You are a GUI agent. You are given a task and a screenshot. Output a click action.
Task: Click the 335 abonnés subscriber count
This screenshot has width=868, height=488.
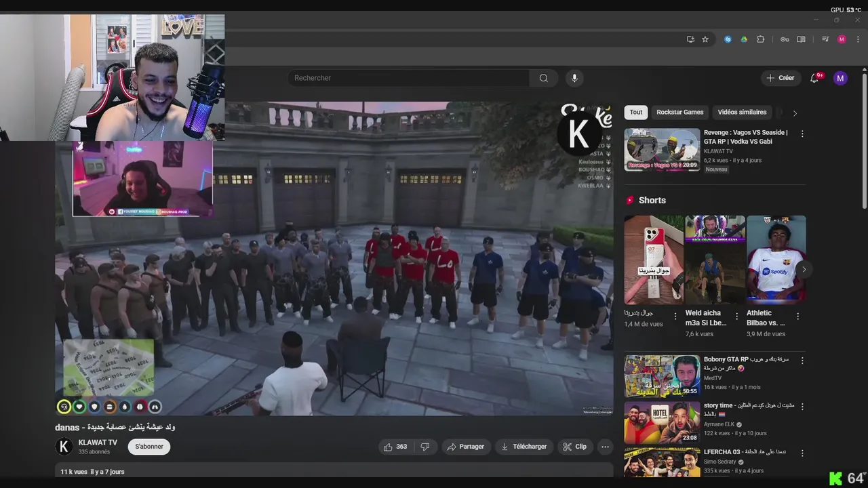click(94, 452)
